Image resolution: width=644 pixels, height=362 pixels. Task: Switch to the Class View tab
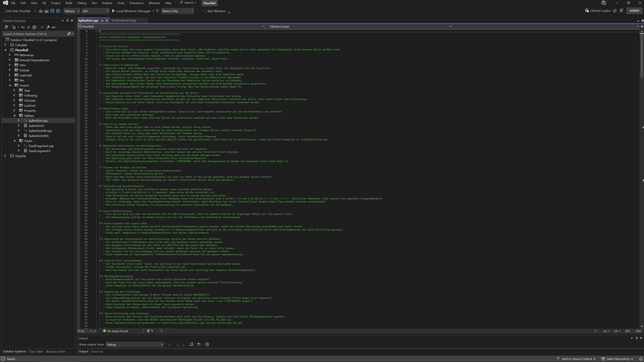click(36, 351)
